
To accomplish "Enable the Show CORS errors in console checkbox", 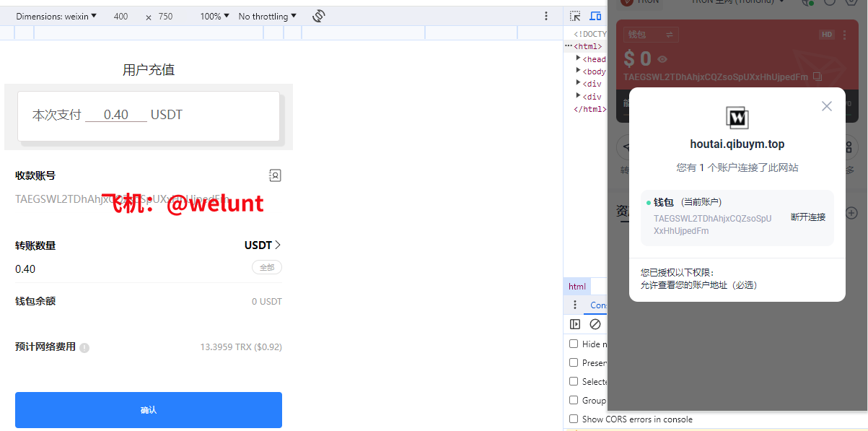I will 574,419.
